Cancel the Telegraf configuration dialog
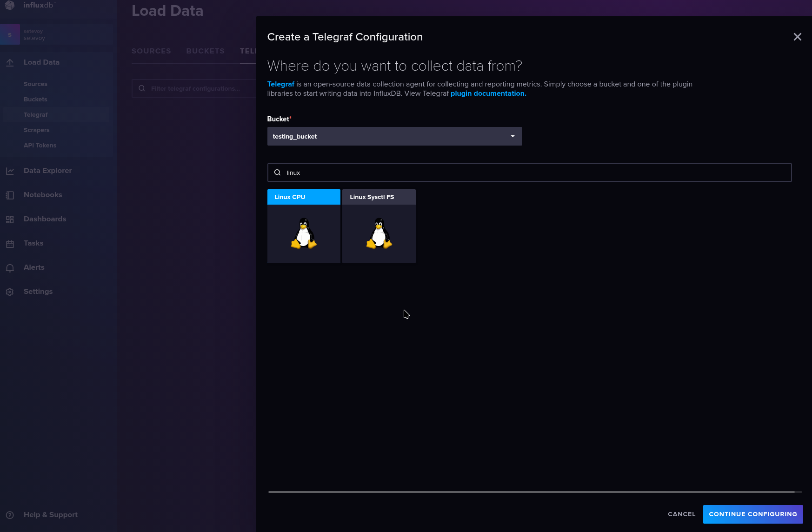812x532 pixels. (681, 514)
